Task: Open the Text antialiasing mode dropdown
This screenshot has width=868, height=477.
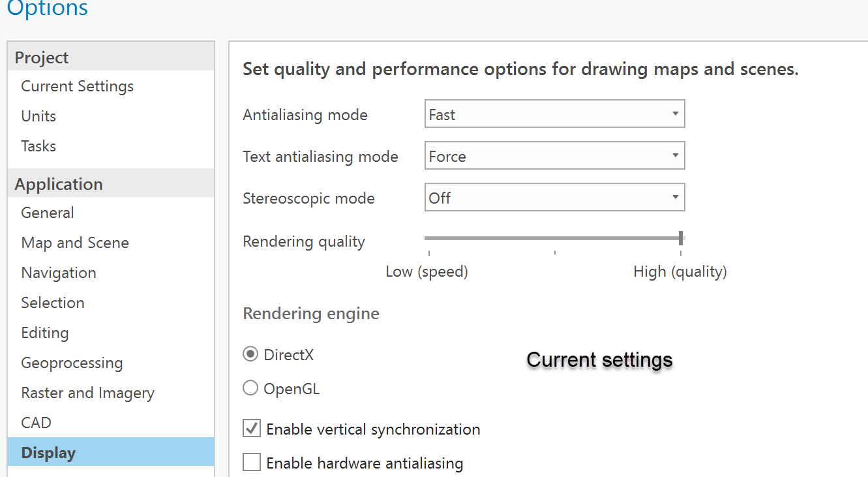Action: tap(554, 156)
